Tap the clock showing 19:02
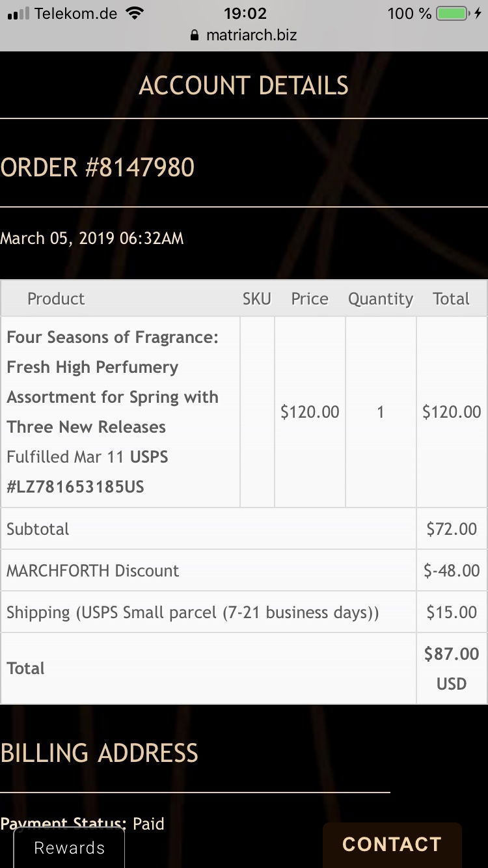Image resolution: width=488 pixels, height=868 pixels. click(x=245, y=14)
